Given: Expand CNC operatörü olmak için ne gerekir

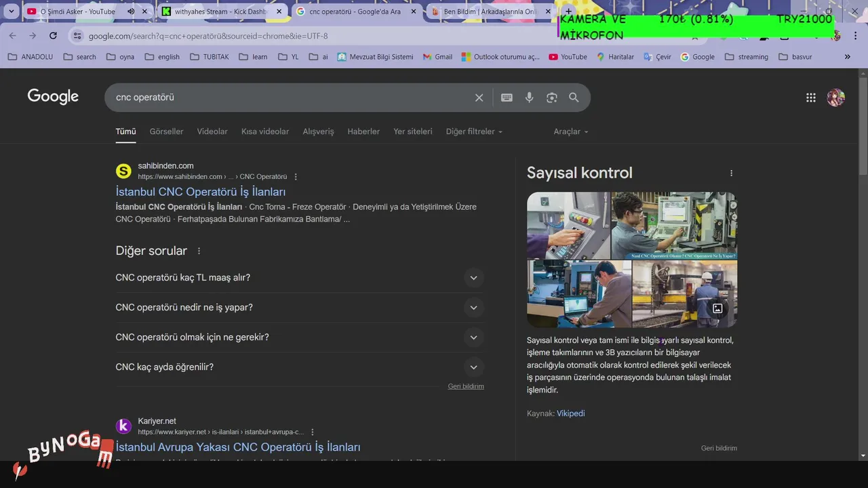Looking at the screenshot, I should pos(300,337).
